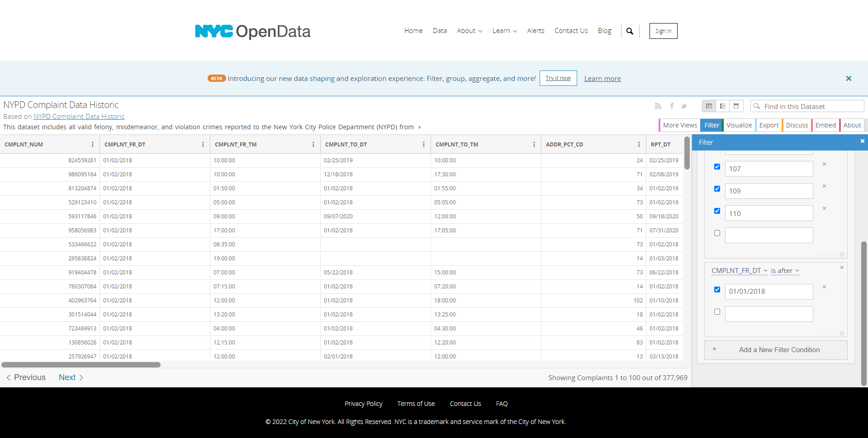Click the Sign In button

tap(663, 31)
